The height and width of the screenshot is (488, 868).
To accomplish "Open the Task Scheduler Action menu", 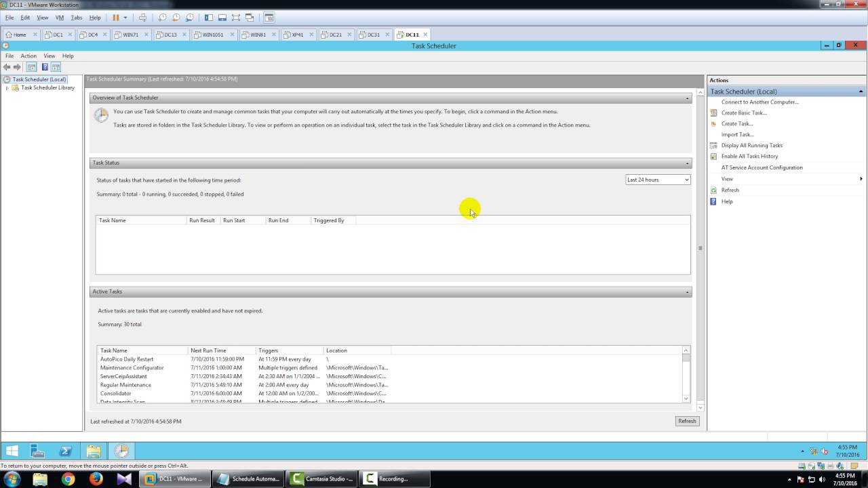I will click(28, 56).
